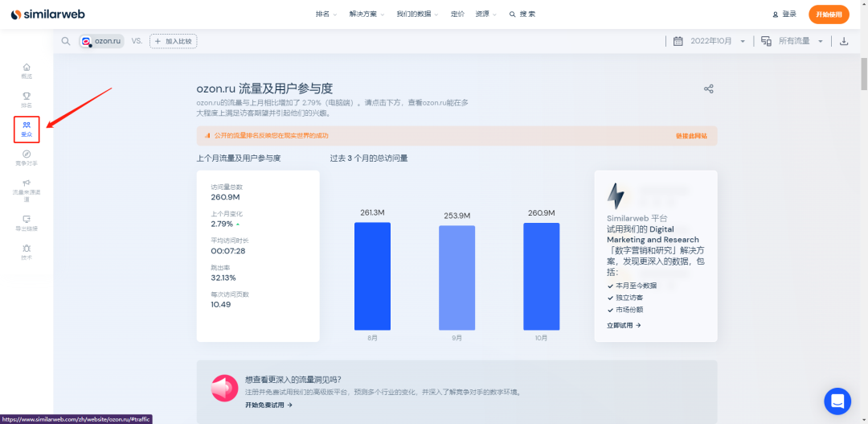
Task: Expand the 2022年10月 date dropdown
Action: click(718, 41)
